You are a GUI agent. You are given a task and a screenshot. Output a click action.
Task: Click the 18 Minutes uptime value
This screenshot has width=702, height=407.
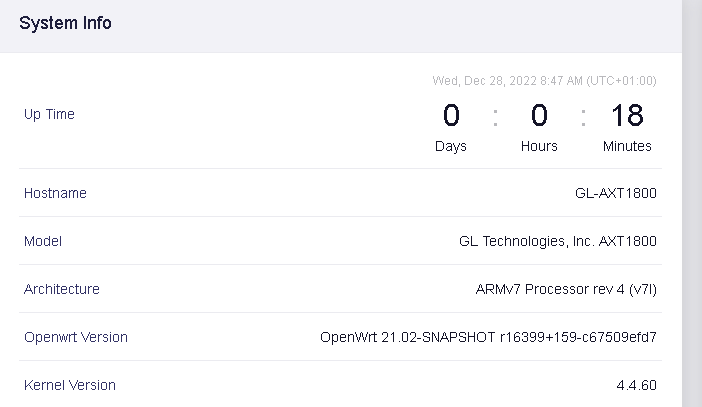(x=627, y=116)
